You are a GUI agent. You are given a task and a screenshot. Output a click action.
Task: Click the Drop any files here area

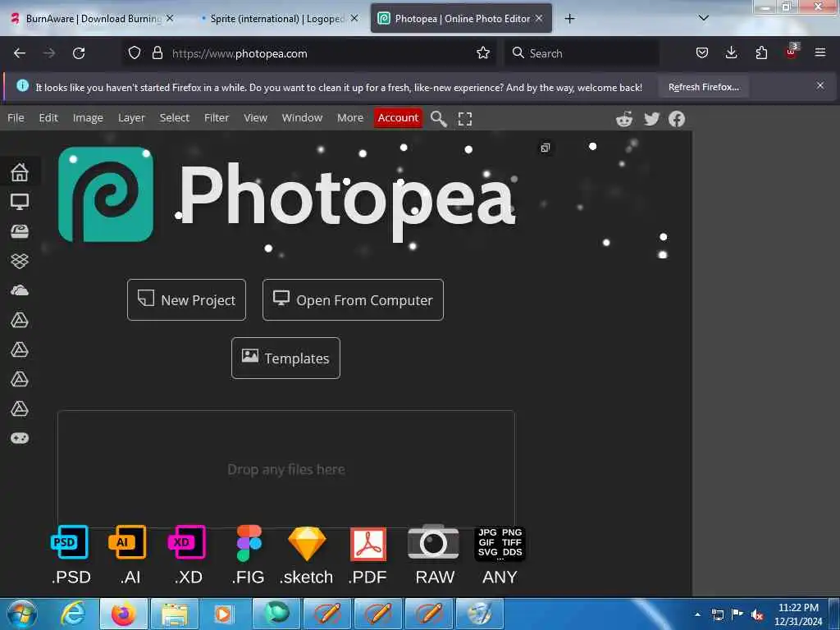point(286,469)
